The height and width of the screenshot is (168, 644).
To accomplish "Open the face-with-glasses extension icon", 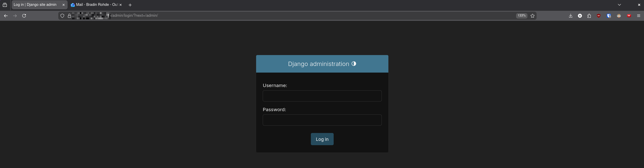I will [x=619, y=16].
